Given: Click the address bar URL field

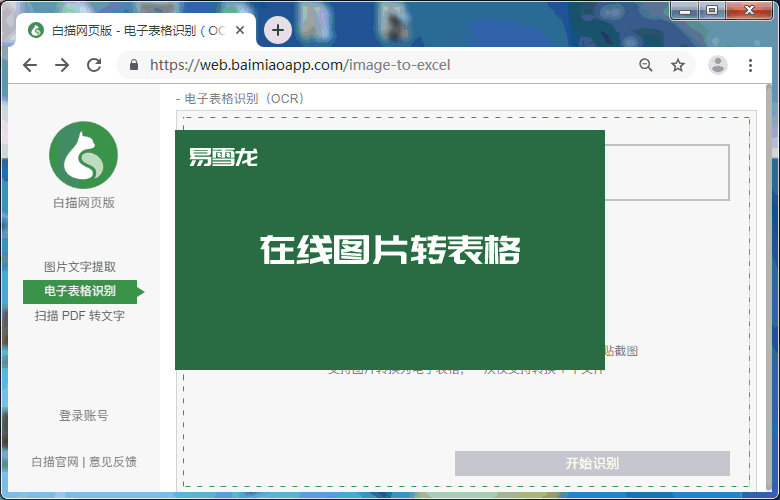Looking at the screenshot, I should click(380, 65).
